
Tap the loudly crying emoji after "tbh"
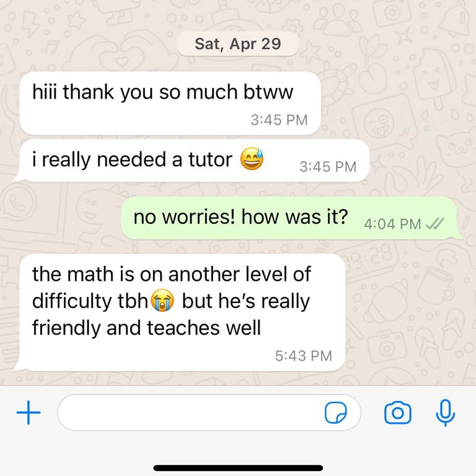coord(163,300)
